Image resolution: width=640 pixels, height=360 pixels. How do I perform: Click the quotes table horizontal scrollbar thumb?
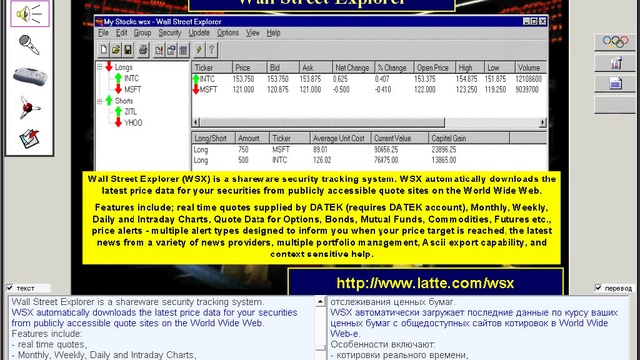(322, 122)
